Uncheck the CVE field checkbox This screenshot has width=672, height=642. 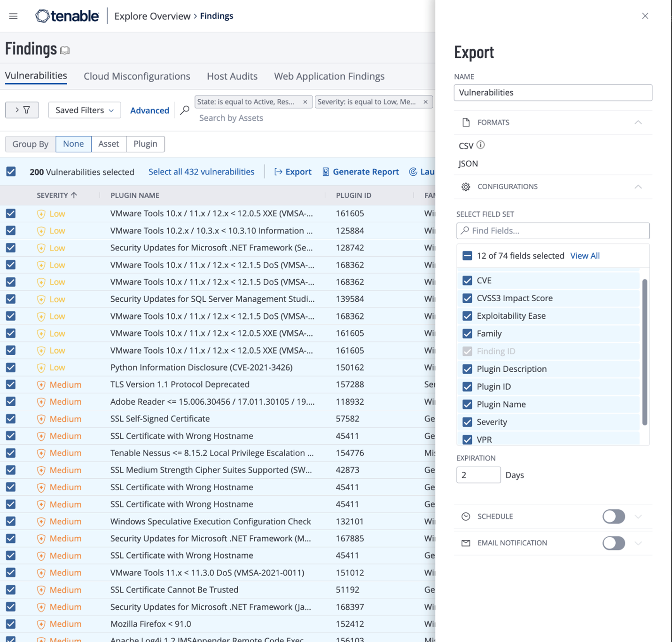(x=467, y=281)
